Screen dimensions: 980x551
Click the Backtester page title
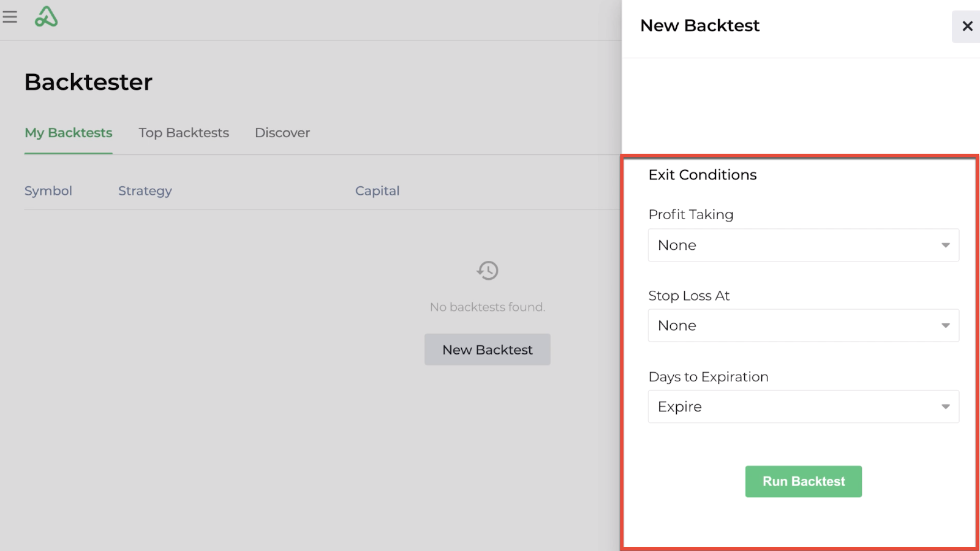pos(88,82)
